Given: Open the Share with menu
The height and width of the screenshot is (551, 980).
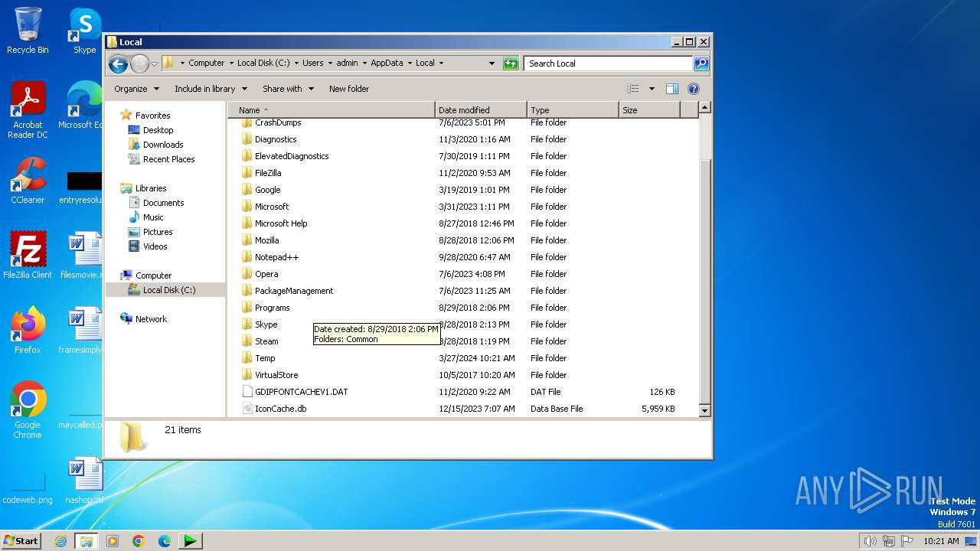Looking at the screenshot, I should pos(288,89).
